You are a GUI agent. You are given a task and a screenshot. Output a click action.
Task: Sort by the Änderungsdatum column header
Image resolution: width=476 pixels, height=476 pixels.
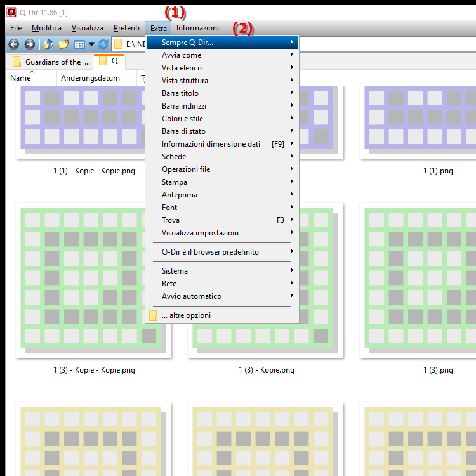point(97,78)
